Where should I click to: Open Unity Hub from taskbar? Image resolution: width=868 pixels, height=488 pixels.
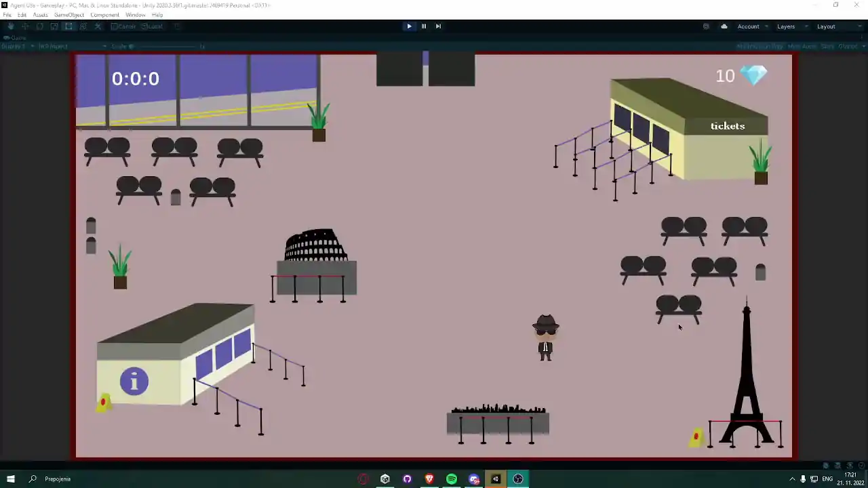click(385, 479)
